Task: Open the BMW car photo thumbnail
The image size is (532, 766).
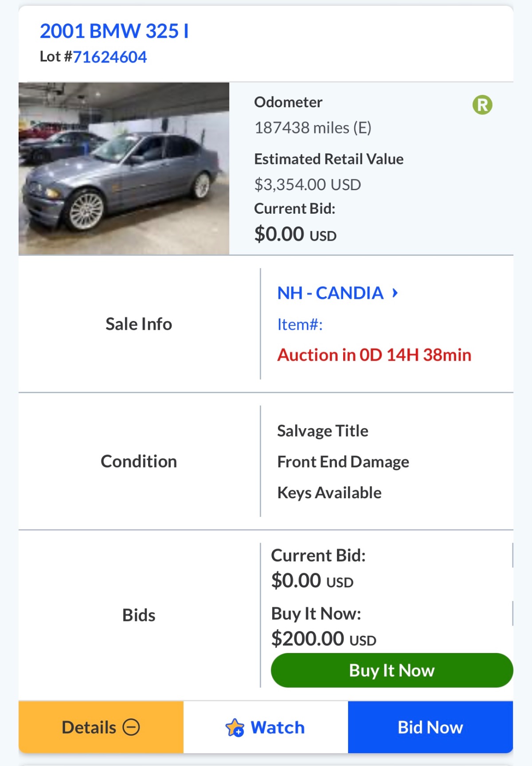Action: pyautogui.click(x=124, y=168)
